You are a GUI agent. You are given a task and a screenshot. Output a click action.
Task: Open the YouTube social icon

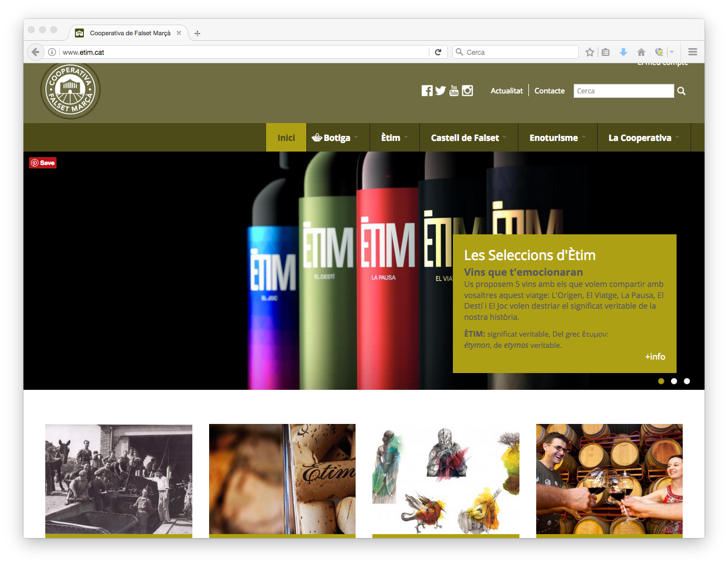click(454, 91)
